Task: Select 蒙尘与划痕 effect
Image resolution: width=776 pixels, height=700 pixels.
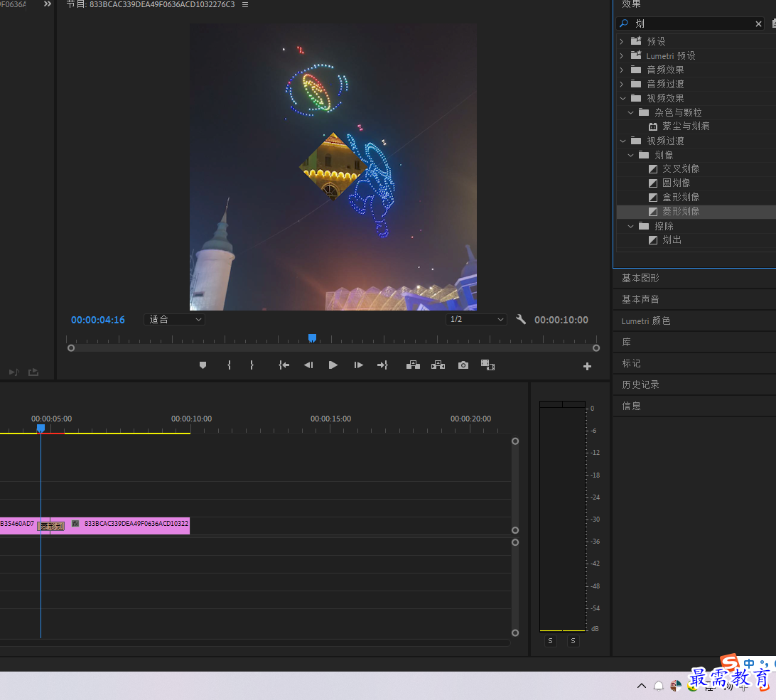Action: tap(686, 126)
